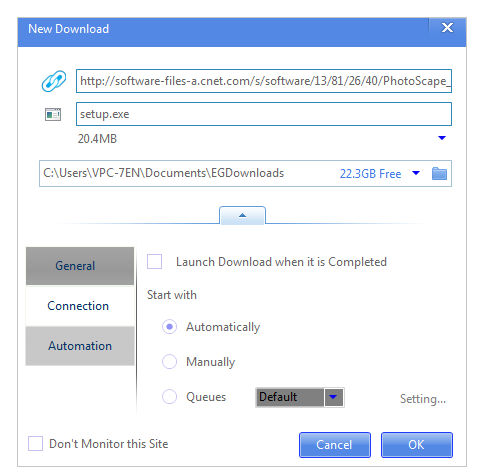Image resolution: width=484 pixels, height=473 pixels.
Task: Select the Automatically start option
Action: pyautogui.click(x=169, y=327)
